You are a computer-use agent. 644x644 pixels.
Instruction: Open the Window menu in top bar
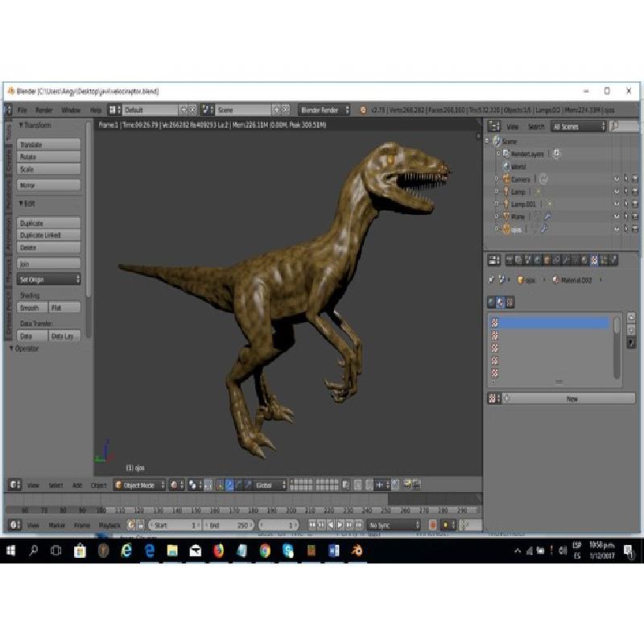pos(71,109)
